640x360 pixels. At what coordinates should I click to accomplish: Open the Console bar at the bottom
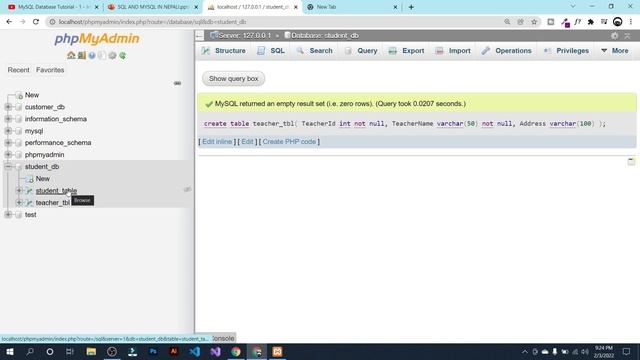(x=223, y=338)
